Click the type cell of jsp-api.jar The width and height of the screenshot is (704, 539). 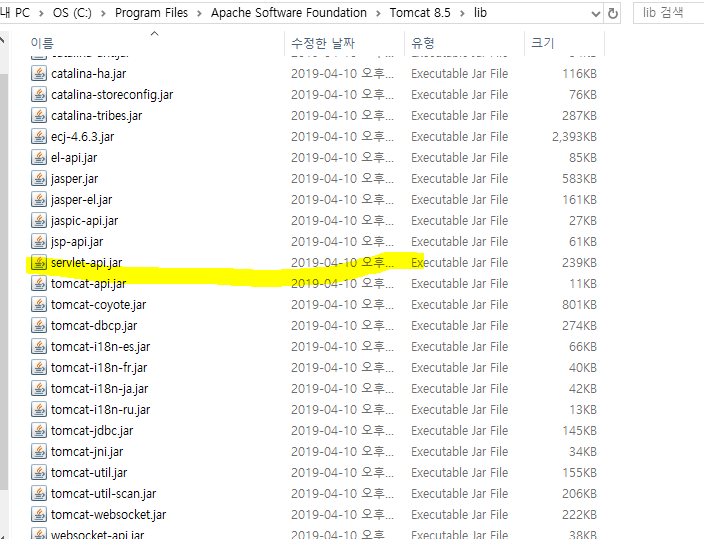click(x=459, y=242)
